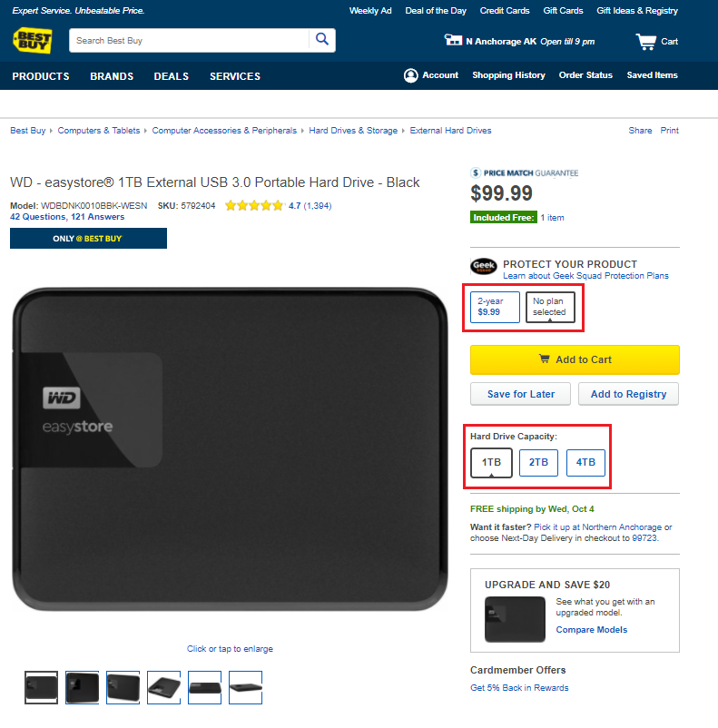
Task: Choose the No plan selected option
Action: (550, 307)
